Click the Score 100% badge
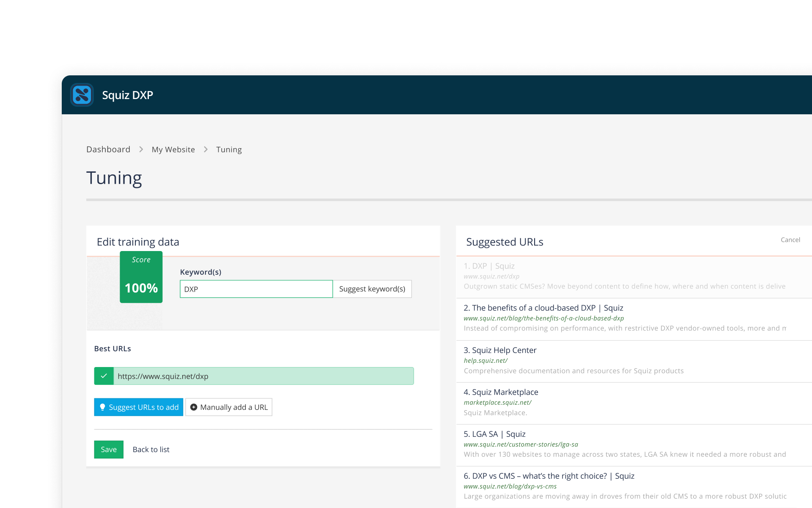Image resolution: width=812 pixels, height=508 pixels. 141,277
